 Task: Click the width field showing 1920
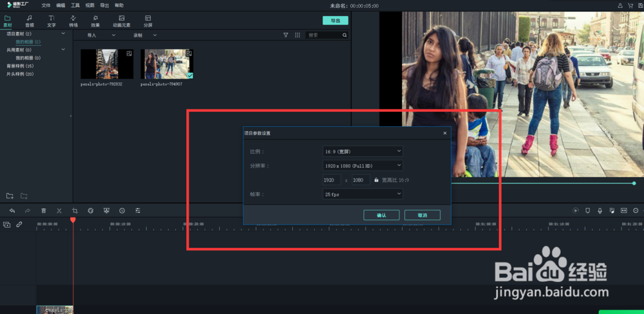coord(332,180)
